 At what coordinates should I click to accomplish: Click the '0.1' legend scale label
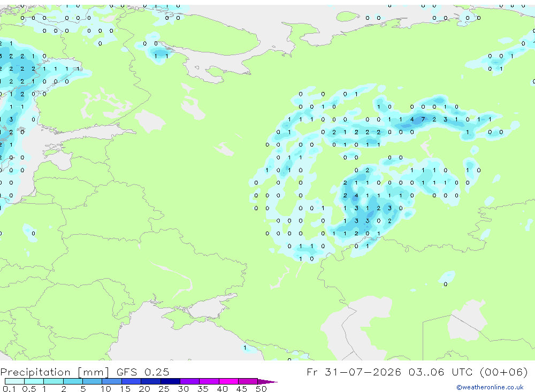pyautogui.click(x=8, y=389)
